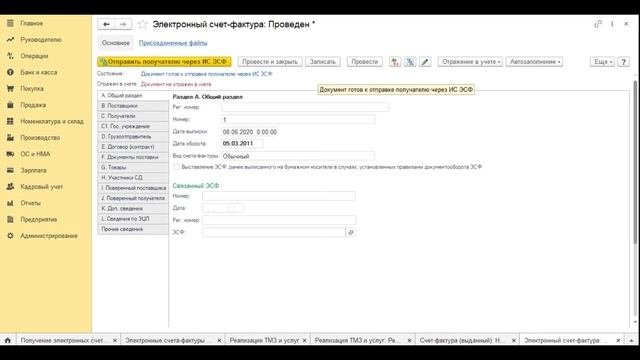This screenshot has width=640, height=360.
Task: Select section K. Доп. сведения
Action: pos(133,209)
